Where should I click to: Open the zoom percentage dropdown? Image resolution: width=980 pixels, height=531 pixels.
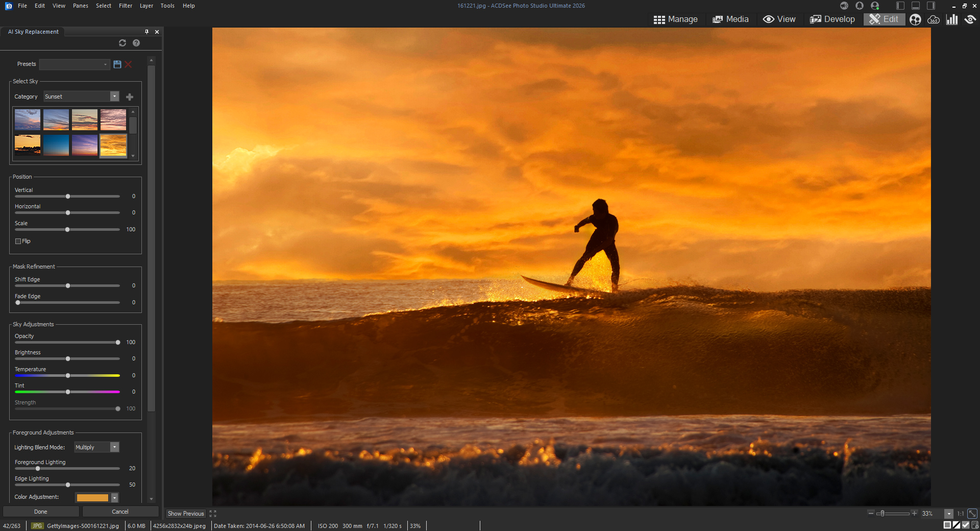(948, 514)
